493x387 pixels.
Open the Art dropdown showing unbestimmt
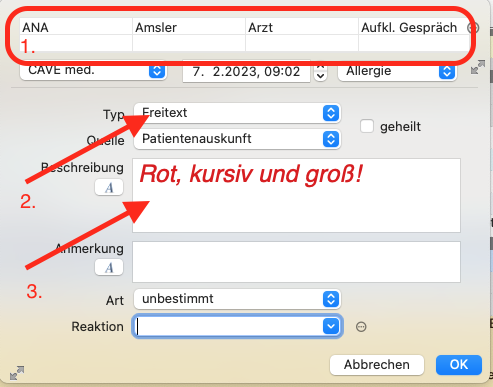tap(237, 299)
